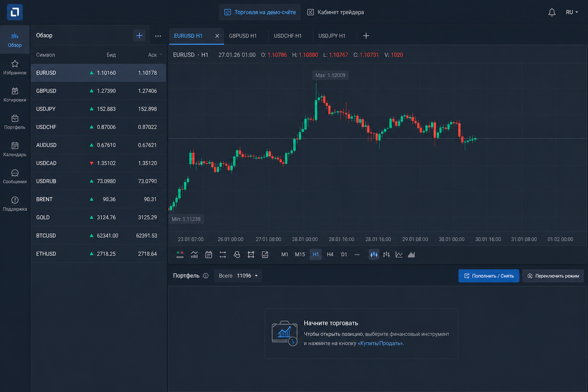588x392 pixels.
Task: Expand the Всего 11096 dropdown
Action: [238, 276]
